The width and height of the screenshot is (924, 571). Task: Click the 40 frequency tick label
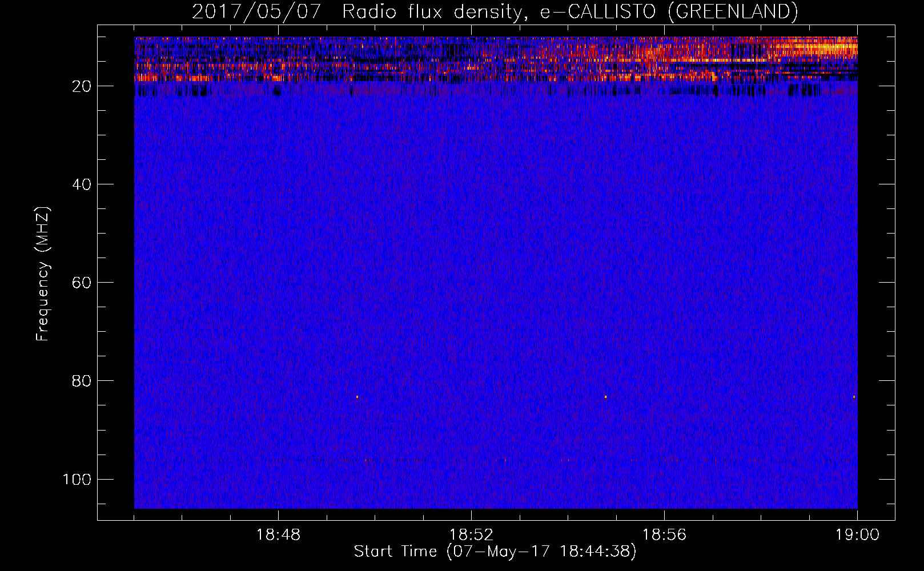pyautogui.click(x=82, y=184)
